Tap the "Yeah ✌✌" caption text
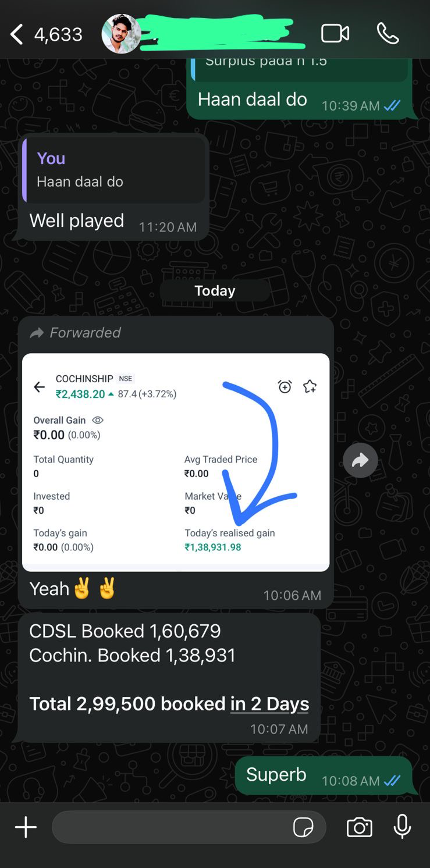Screen dimensions: 430x868 coord(73,589)
